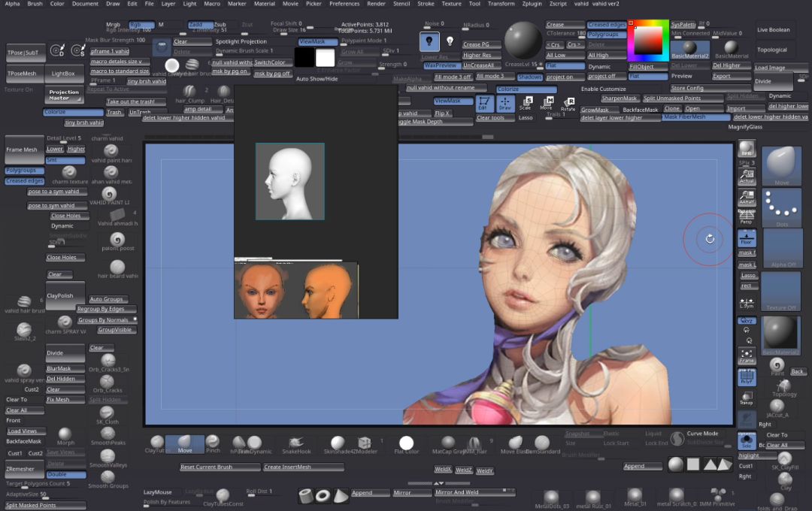Open the Texture menu
812x511 pixels.
451,4
